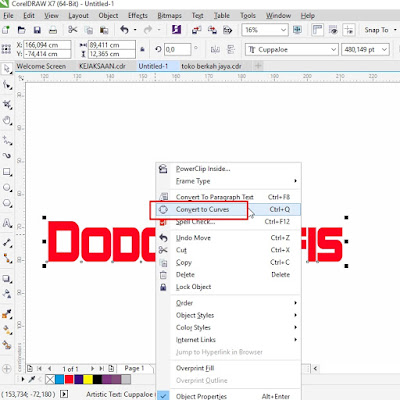Click the Import icon in toolbar

[x=196, y=30]
